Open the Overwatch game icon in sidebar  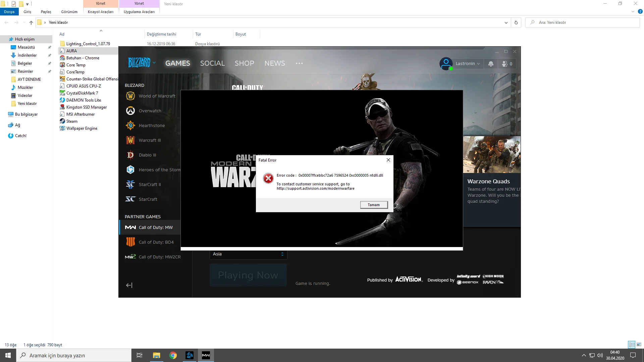click(x=130, y=111)
